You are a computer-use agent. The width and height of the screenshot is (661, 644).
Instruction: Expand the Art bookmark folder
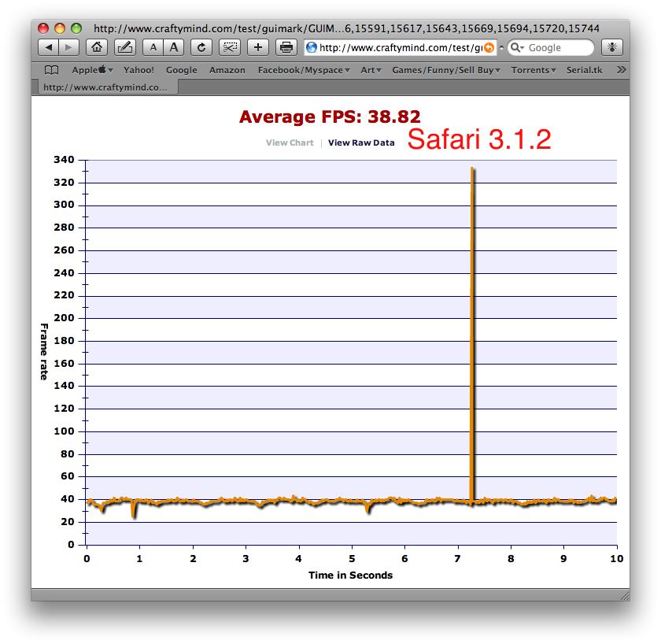click(x=371, y=70)
